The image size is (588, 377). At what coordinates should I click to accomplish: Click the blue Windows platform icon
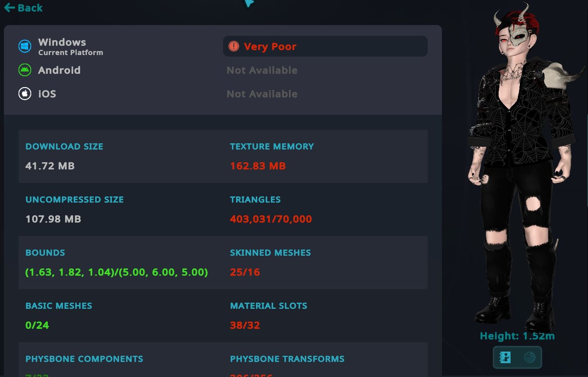tap(25, 46)
